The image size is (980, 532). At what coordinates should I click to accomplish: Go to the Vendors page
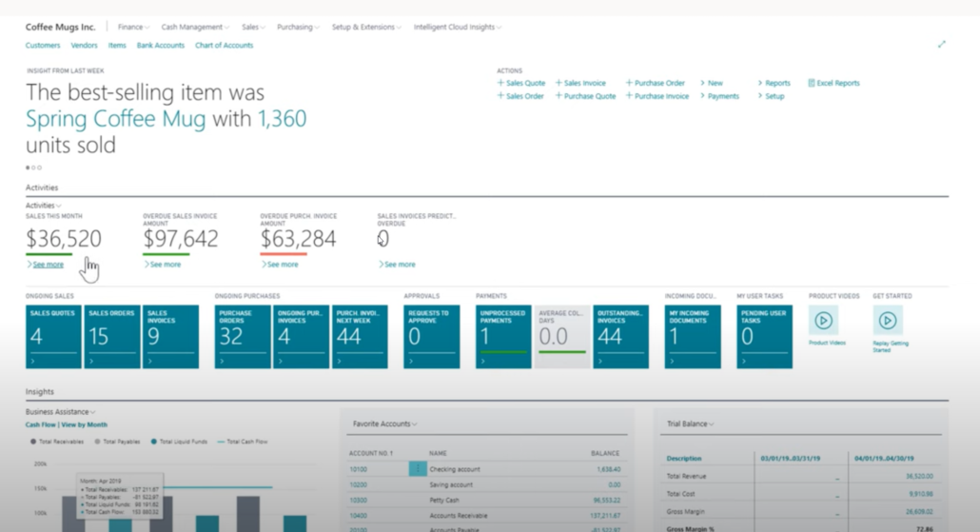(x=84, y=45)
